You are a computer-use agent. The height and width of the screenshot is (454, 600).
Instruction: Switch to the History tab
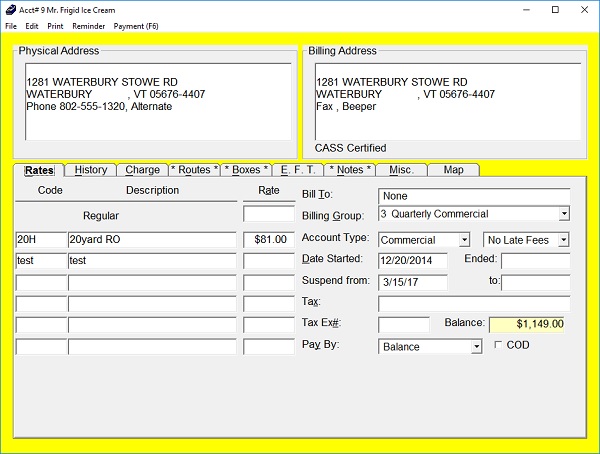(x=91, y=170)
